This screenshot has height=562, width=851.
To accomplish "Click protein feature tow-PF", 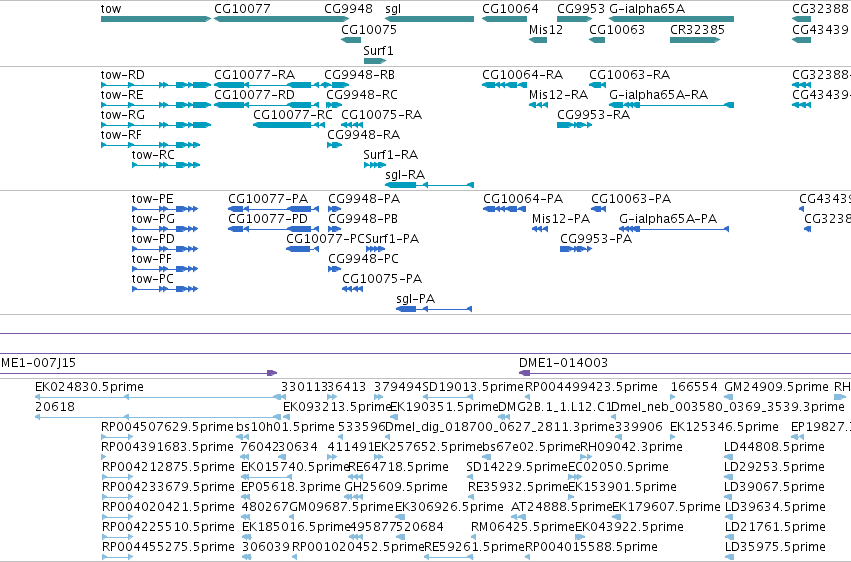I will coord(164,269).
